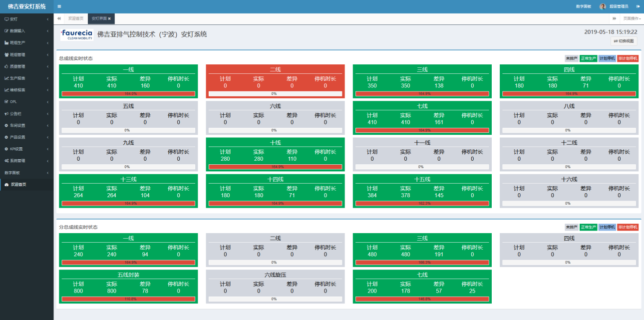Click the Faurecia Clean Mobility logo

click(x=76, y=35)
